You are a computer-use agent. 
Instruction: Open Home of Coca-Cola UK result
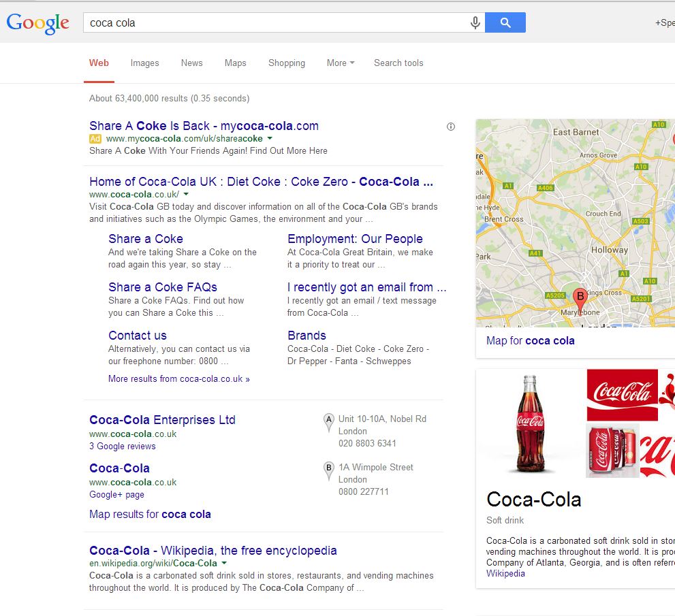261,182
